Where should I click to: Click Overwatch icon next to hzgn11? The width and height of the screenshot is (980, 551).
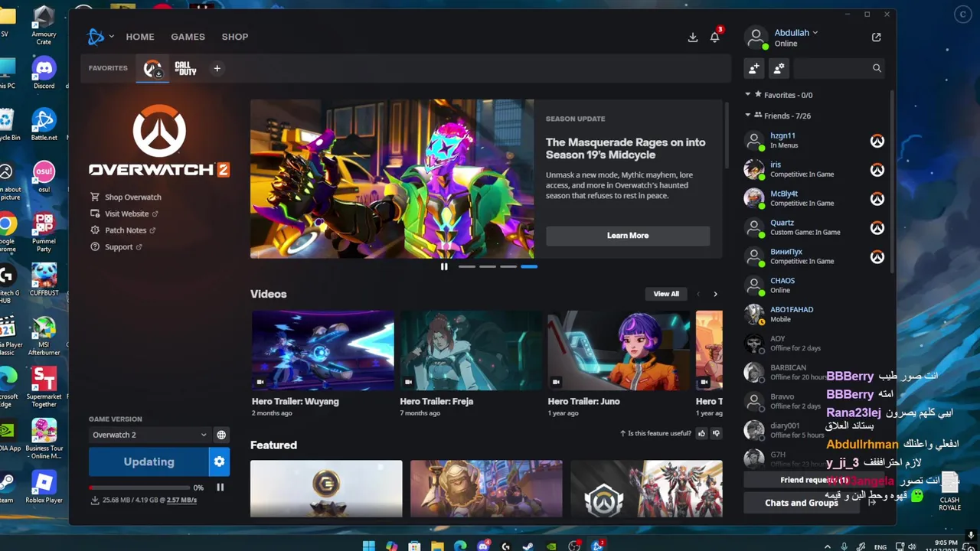coord(877,141)
